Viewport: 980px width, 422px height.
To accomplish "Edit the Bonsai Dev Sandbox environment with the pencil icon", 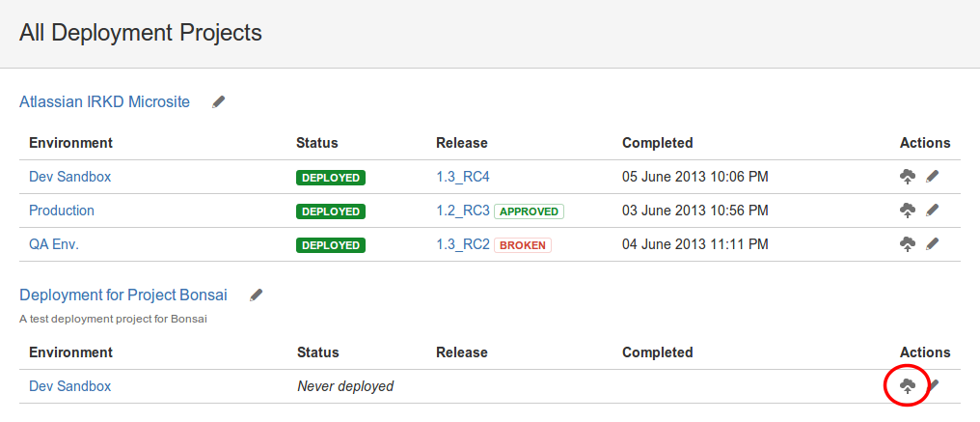I will tap(933, 385).
